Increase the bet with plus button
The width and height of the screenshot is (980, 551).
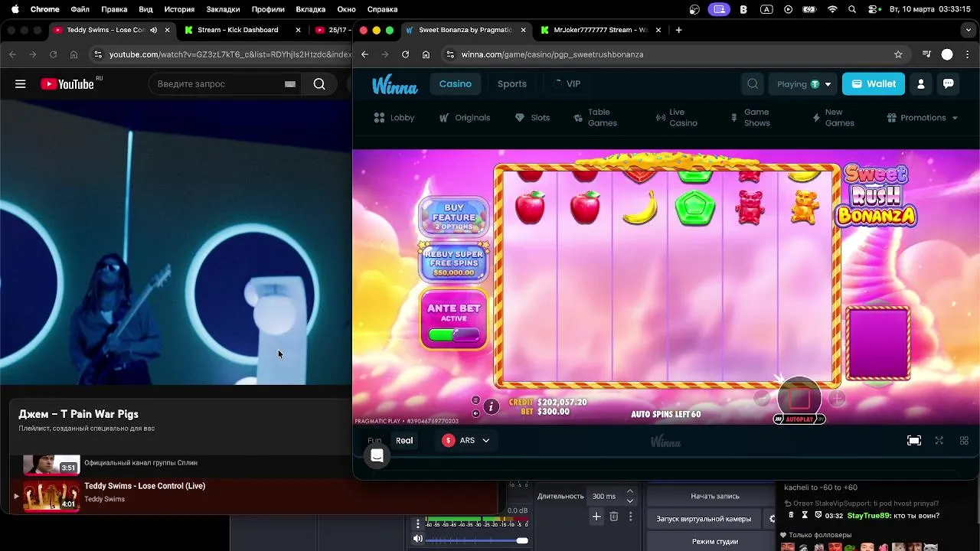(x=837, y=398)
